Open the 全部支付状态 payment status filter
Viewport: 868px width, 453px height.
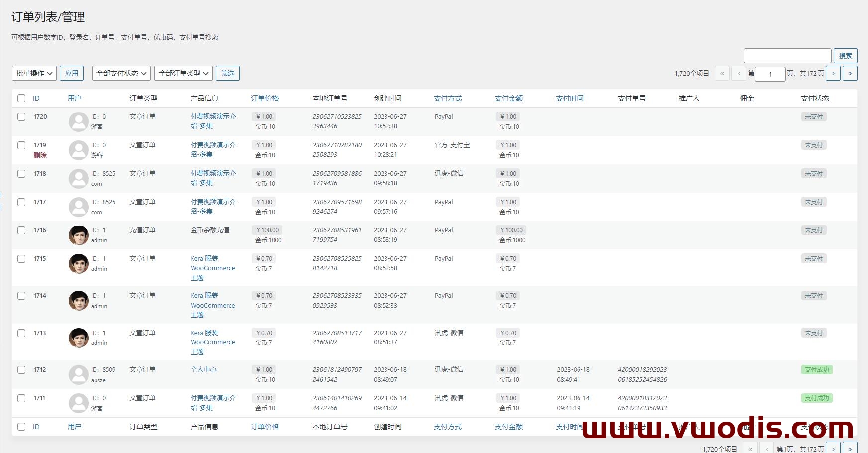(120, 73)
